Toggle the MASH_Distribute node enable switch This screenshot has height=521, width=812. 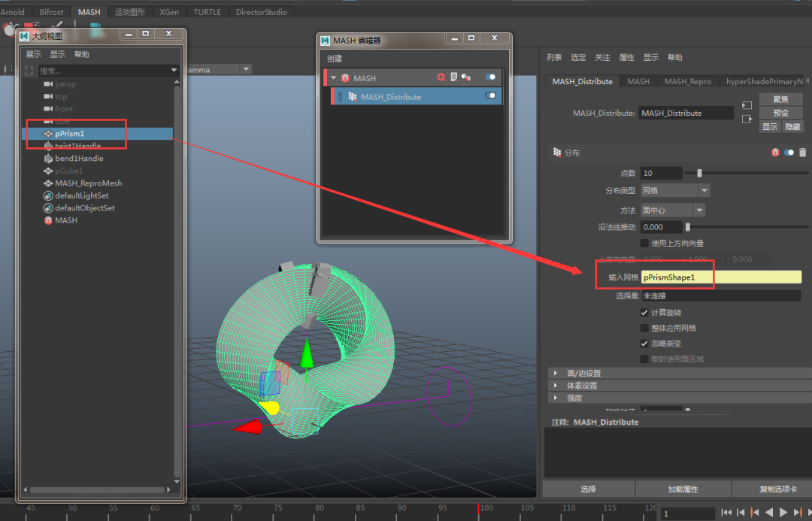point(490,95)
